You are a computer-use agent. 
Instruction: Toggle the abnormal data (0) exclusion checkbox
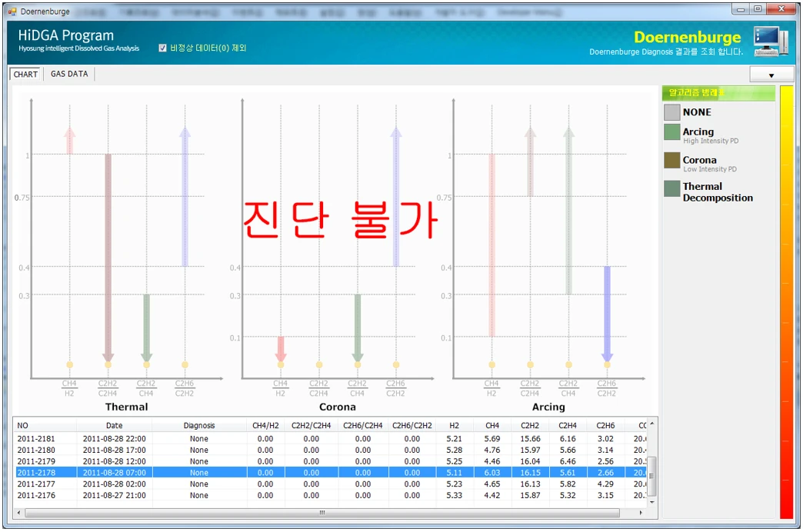pos(162,48)
